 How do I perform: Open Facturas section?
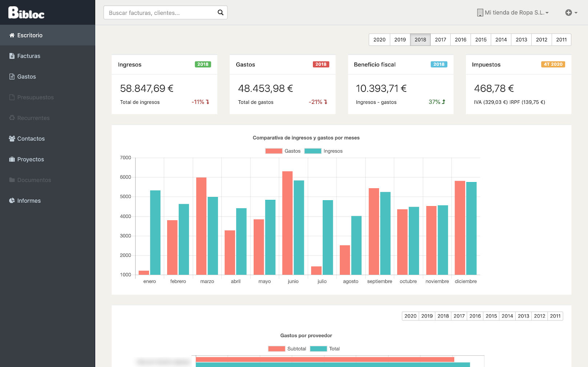[47, 56]
